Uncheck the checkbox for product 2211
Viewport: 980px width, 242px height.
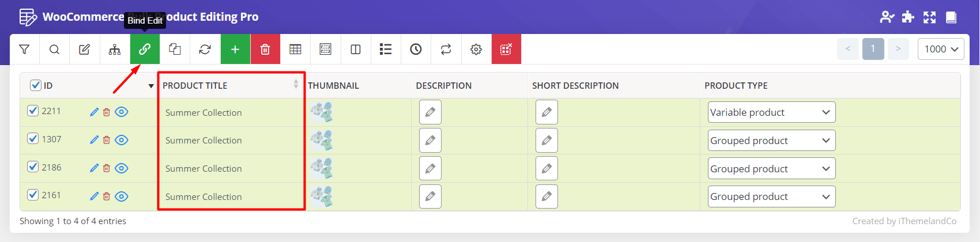point(33,111)
